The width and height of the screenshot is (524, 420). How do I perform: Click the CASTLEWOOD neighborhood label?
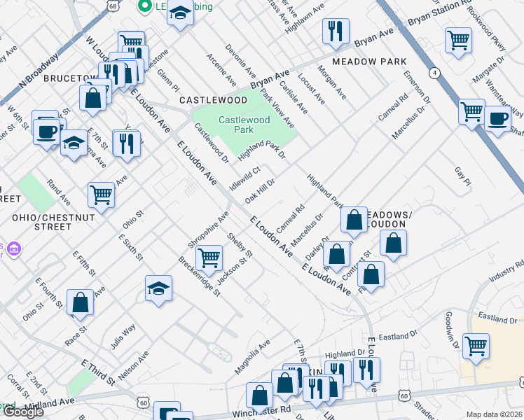point(213,100)
